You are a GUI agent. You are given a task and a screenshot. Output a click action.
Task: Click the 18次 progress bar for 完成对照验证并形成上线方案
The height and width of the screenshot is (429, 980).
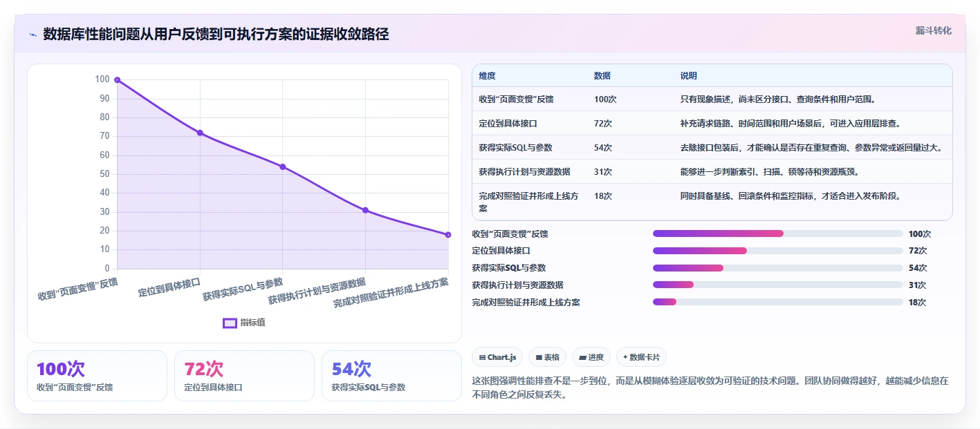pos(778,302)
